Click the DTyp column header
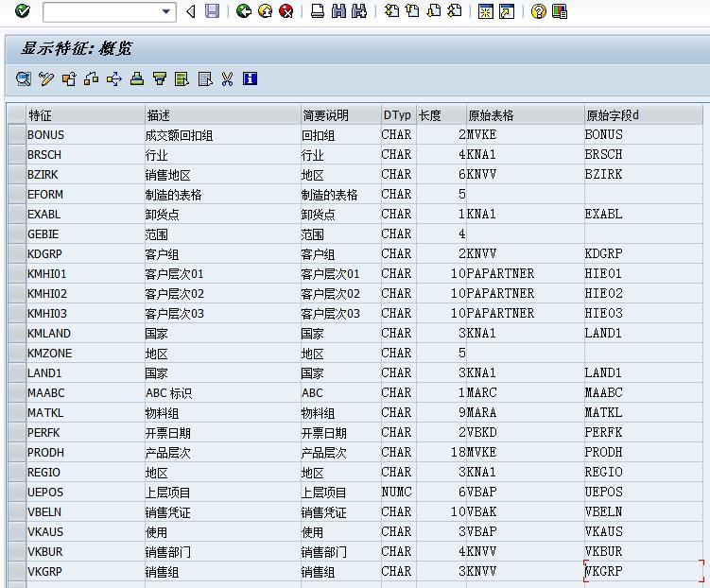Image resolution: width=710 pixels, height=588 pixels. [398, 115]
